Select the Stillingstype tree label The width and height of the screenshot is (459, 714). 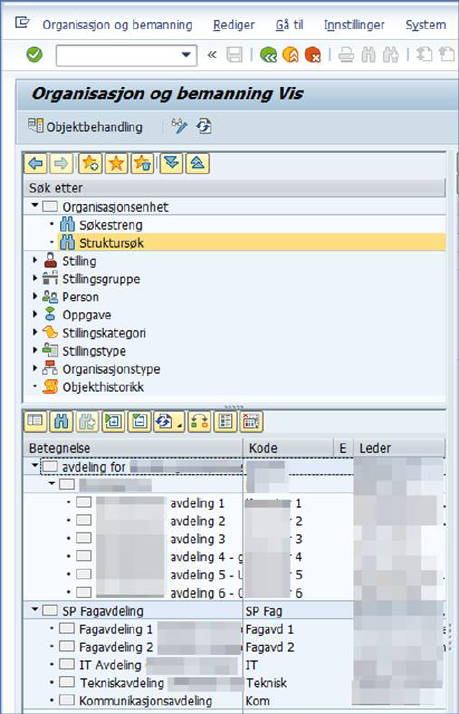tap(94, 351)
